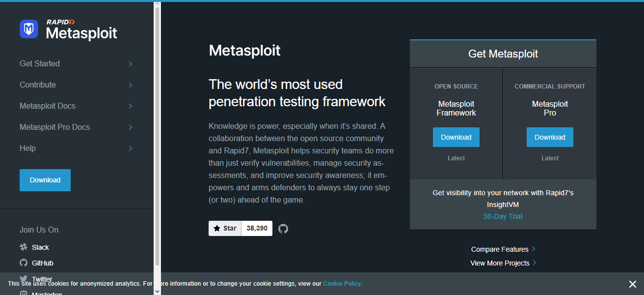Click the chevron next to View More Projects
This screenshot has width=644, height=295.
[x=535, y=263]
